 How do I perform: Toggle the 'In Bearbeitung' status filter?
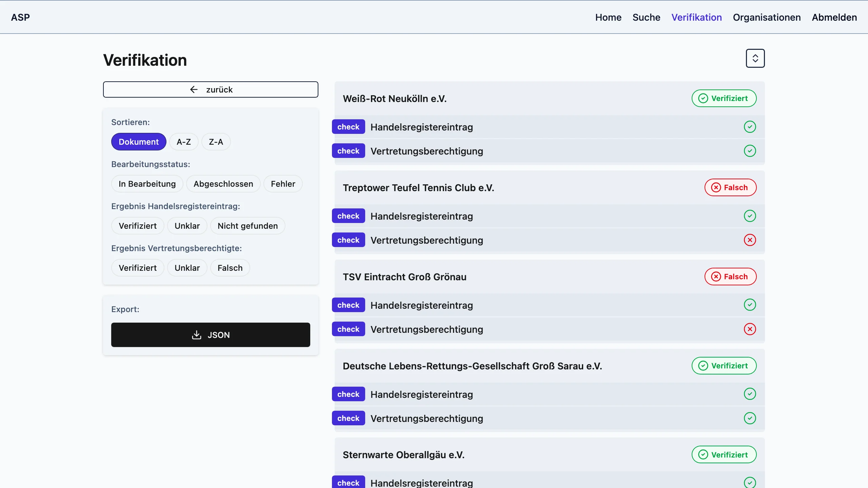pos(147,184)
